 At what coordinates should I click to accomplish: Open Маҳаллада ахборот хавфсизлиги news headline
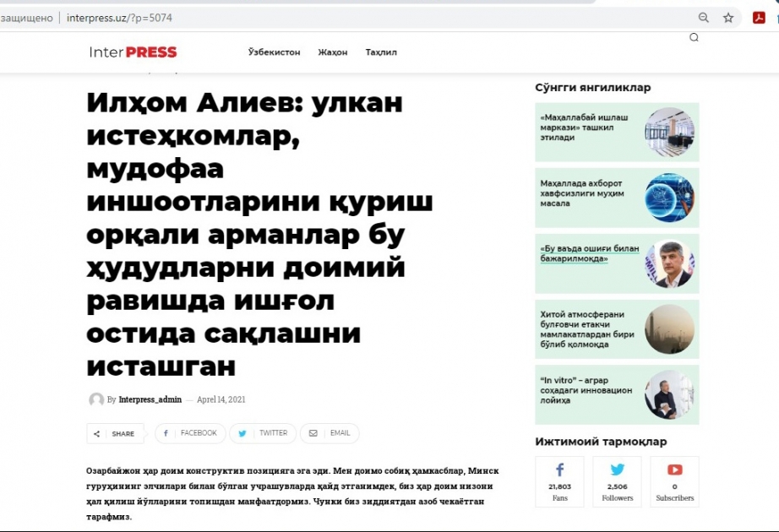[582, 193]
